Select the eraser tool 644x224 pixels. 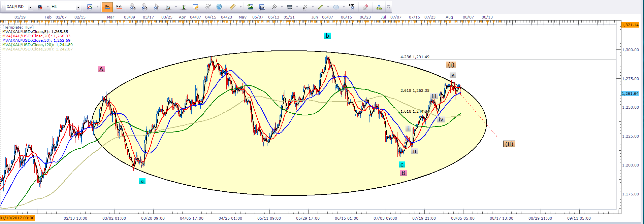(x=365, y=7)
